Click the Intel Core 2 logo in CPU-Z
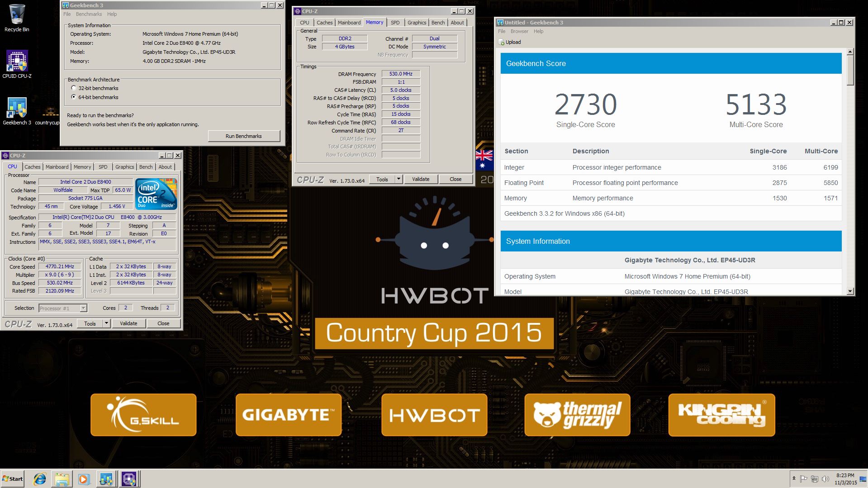 tap(156, 194)
